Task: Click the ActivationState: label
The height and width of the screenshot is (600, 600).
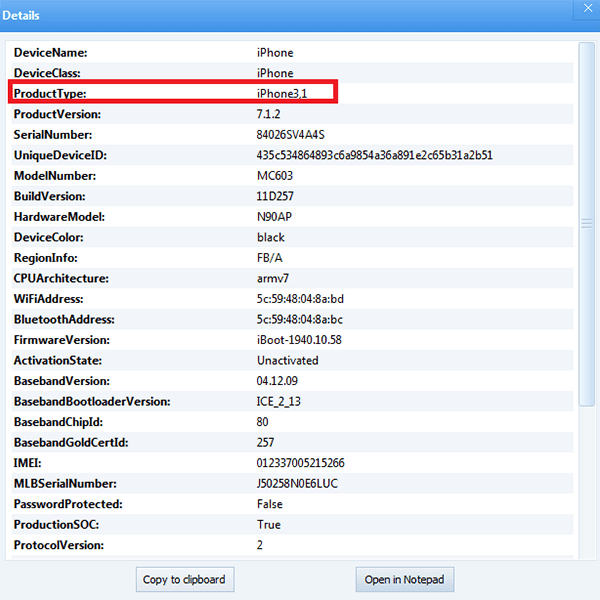Action: pyautogui.click(x=58, y=360)
